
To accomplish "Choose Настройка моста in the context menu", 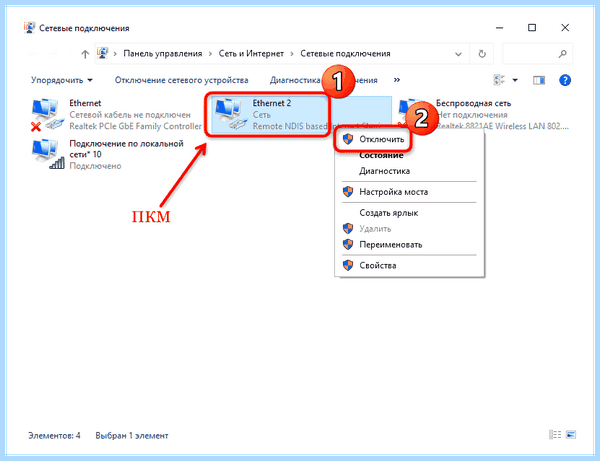I will [409, 192].
